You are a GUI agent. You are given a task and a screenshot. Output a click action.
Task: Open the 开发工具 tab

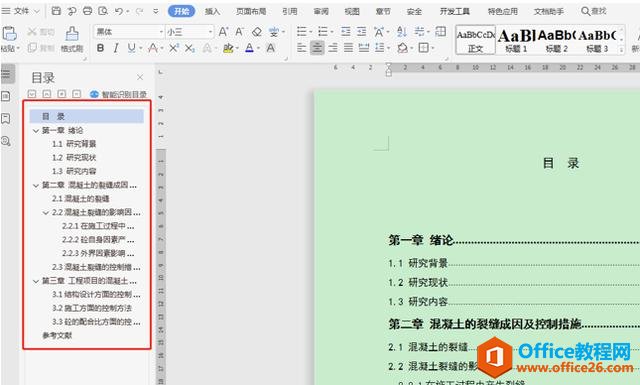click(454, 11)
